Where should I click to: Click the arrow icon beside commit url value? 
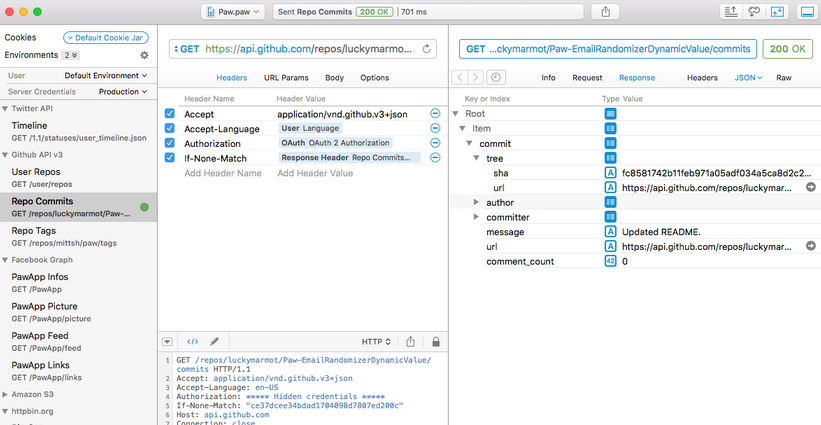[811, 245]
